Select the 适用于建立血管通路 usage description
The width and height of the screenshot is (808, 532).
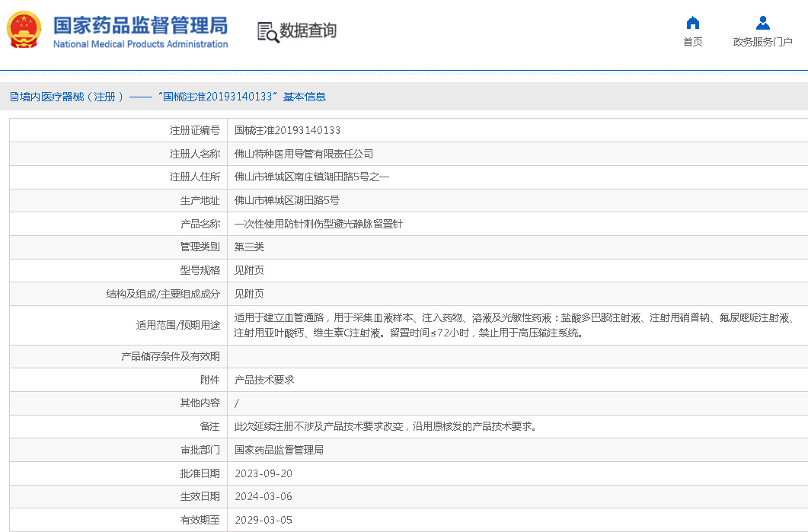pyautogui.click(x=514, y=326)
